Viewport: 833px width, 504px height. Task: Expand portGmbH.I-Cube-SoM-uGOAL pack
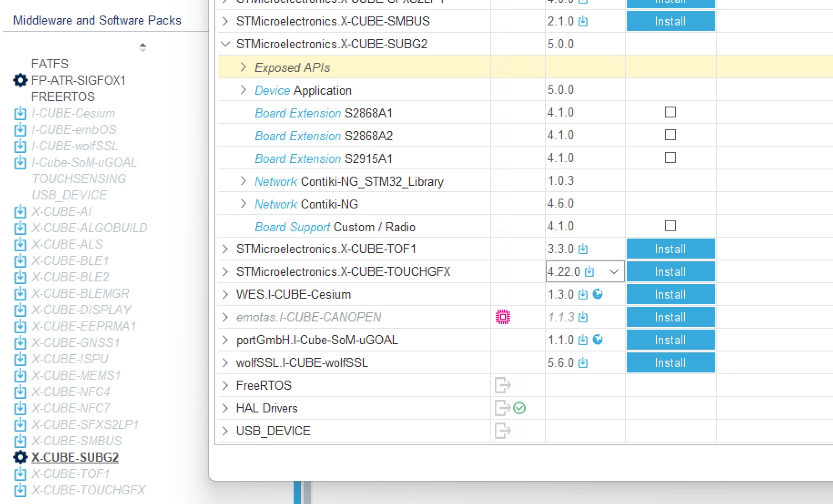click(225, 340)
